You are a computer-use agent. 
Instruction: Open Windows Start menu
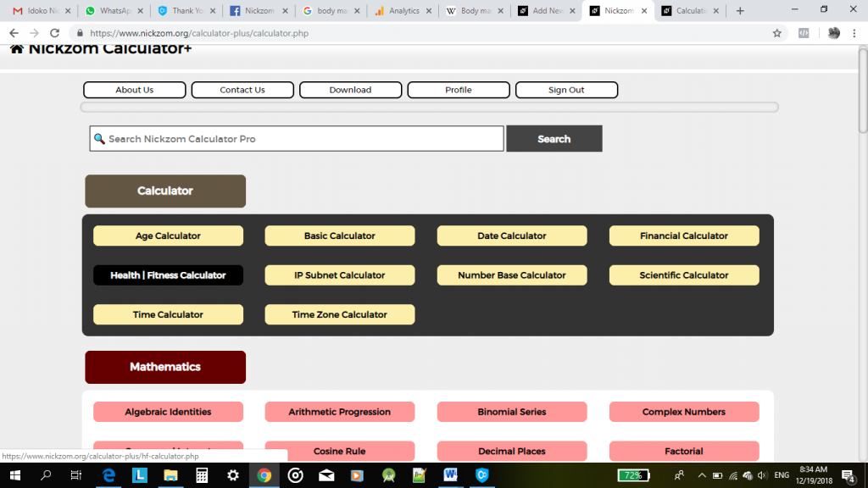15,475
